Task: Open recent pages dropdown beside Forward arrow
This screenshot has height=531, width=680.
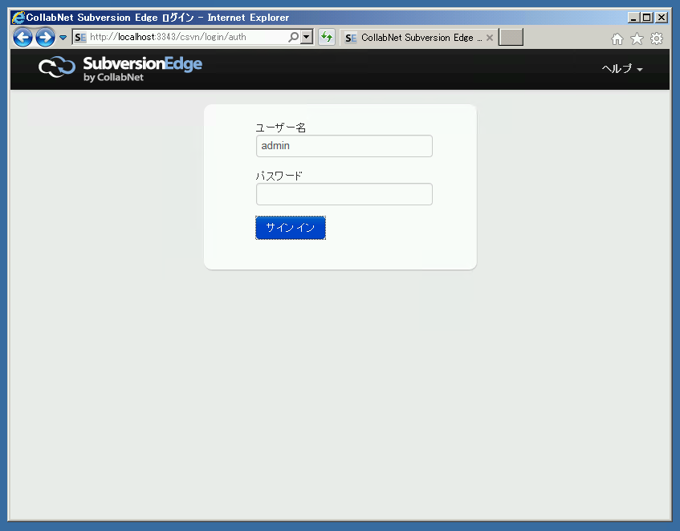Action: (x=63, y=38)
